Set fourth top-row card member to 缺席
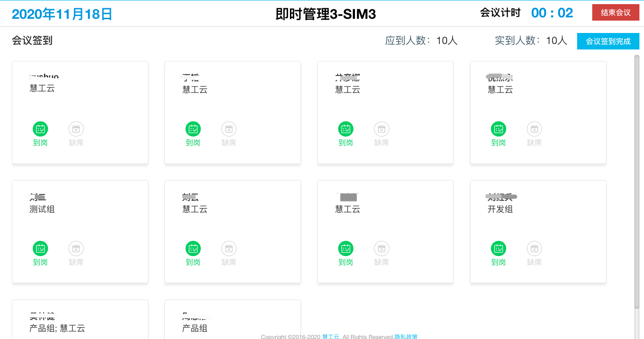Viewport: 644px width, 339px height. pos(534,129)
